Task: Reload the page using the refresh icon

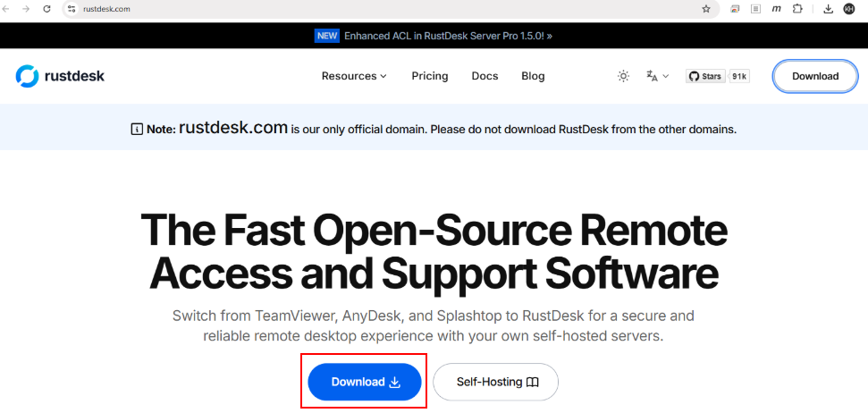Action: 46,9
